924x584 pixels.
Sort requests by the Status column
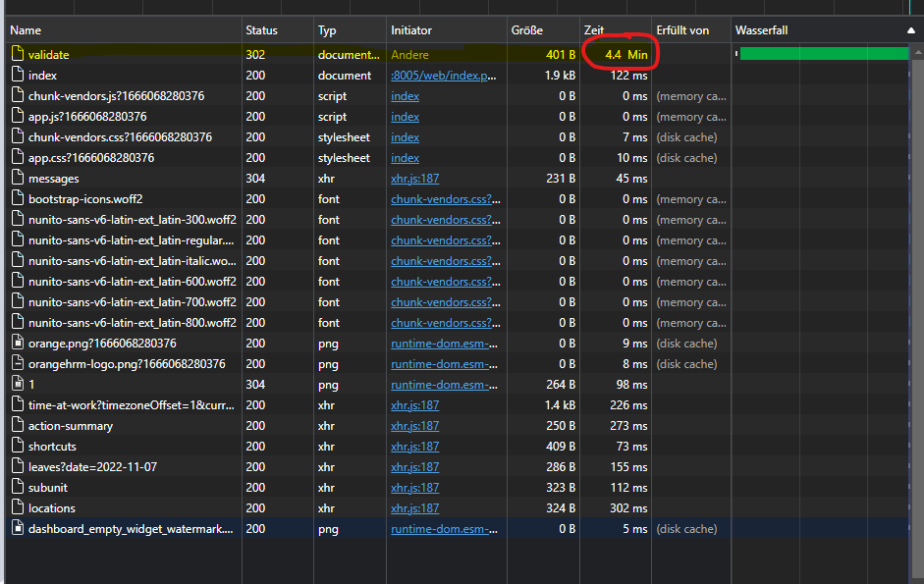click(263, 29)
